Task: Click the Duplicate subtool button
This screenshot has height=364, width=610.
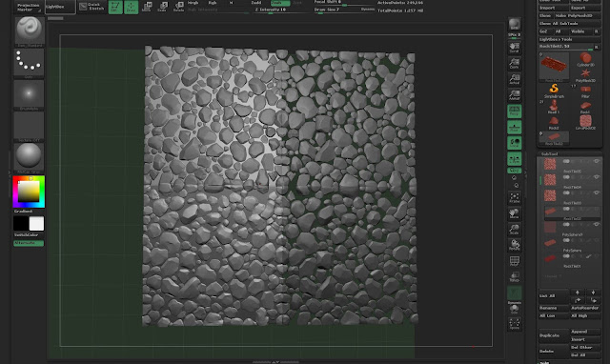Action: pyautogui.click(x=553, y=335)
